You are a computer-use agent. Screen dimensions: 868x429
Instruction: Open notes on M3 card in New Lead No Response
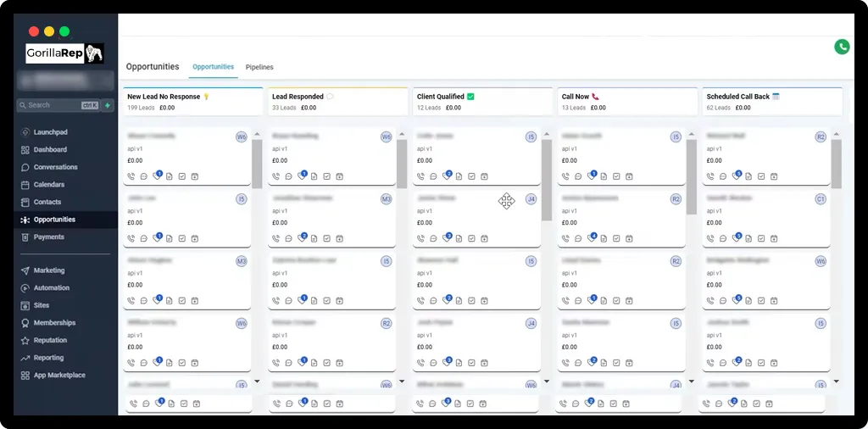click(169, 301)
